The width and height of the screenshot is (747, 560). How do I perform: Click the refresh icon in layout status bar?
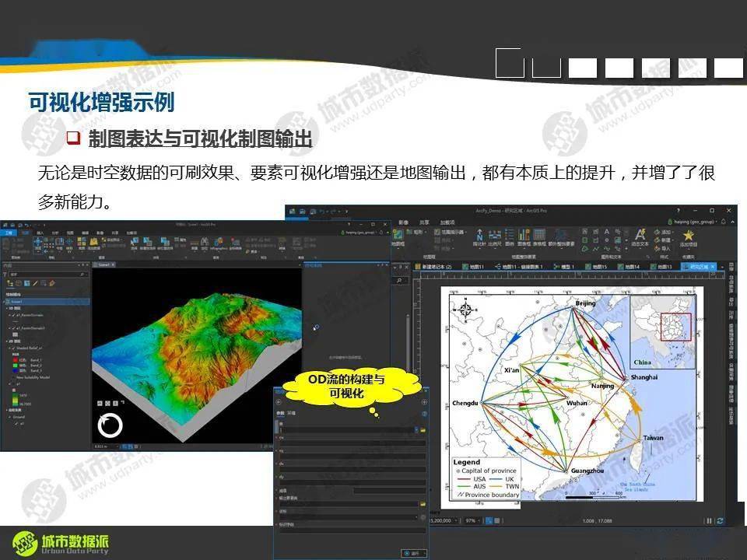(720, 521)
